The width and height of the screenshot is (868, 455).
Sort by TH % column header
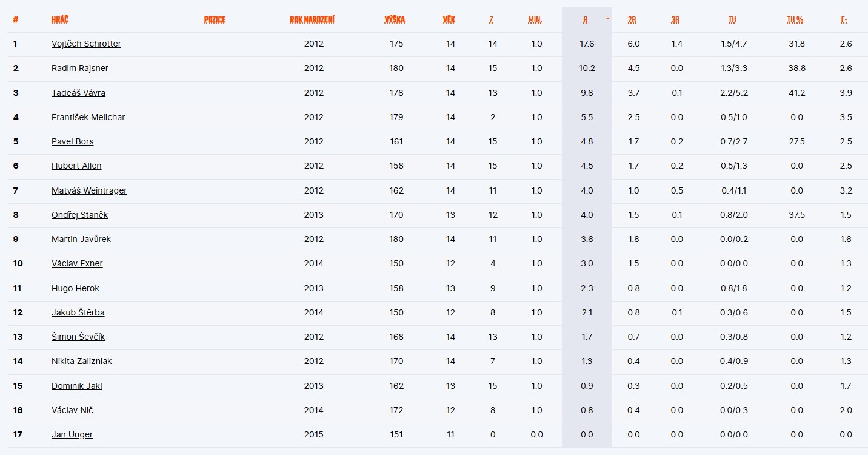[x=795, y=20]
